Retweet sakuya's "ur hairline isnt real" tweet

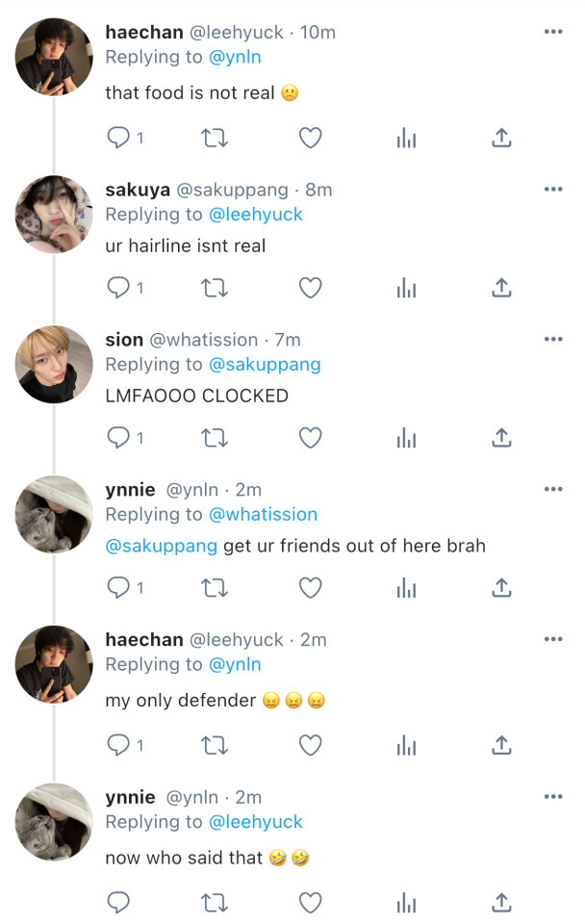214,288
